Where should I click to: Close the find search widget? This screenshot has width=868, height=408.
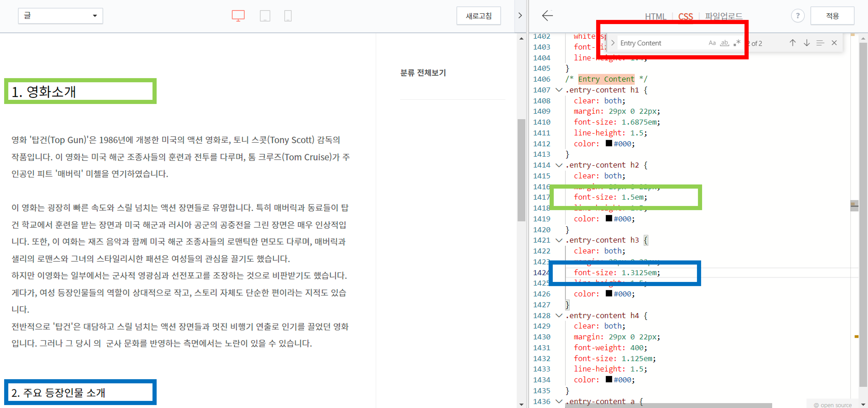[834, 43]
